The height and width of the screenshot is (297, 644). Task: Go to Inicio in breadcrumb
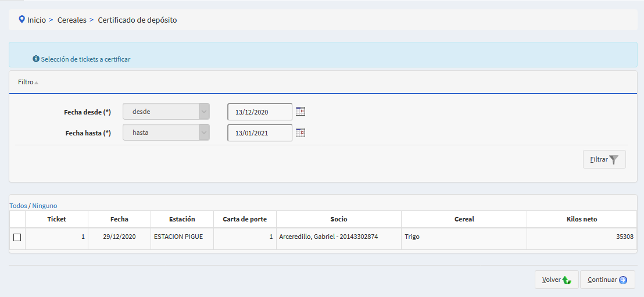36,20
